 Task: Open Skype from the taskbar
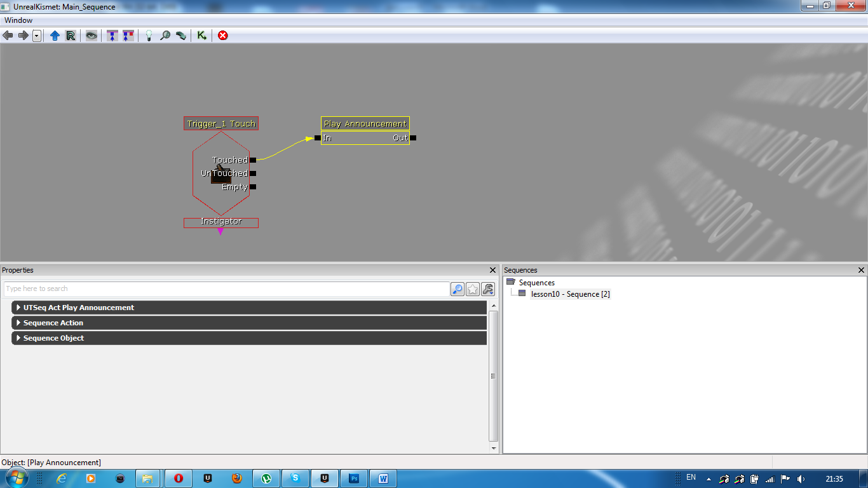295,478
